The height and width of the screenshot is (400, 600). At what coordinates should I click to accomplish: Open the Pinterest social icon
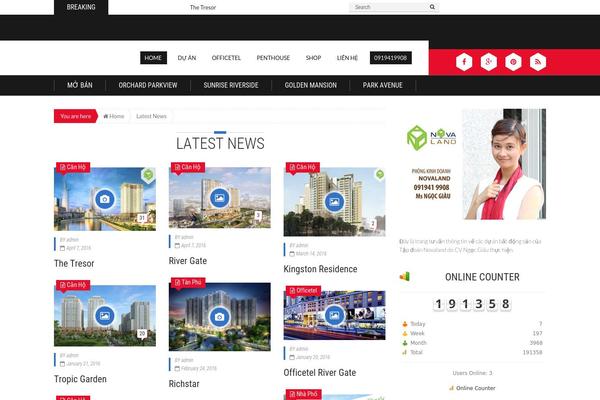click(x=513, y=62)
